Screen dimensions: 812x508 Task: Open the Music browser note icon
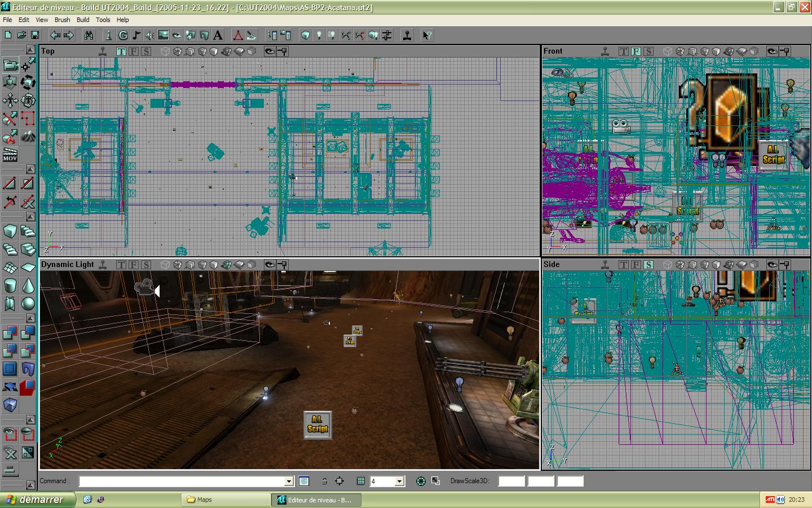click(136, 35)
